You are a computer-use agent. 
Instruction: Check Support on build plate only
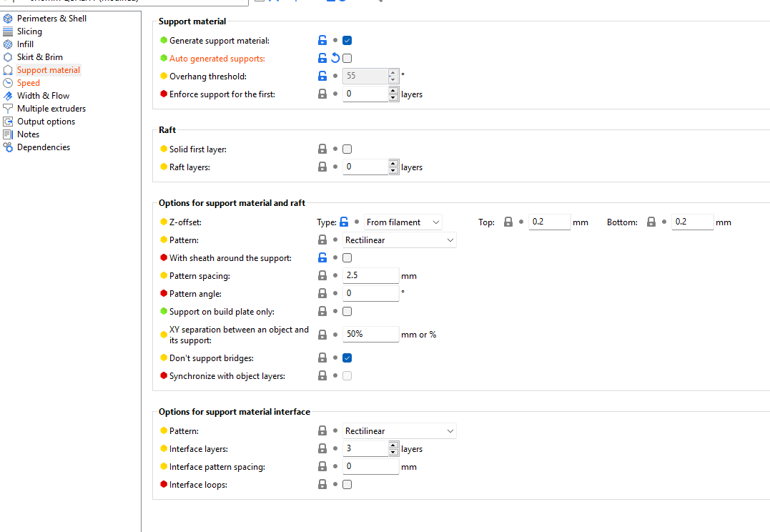click(347, 312)
